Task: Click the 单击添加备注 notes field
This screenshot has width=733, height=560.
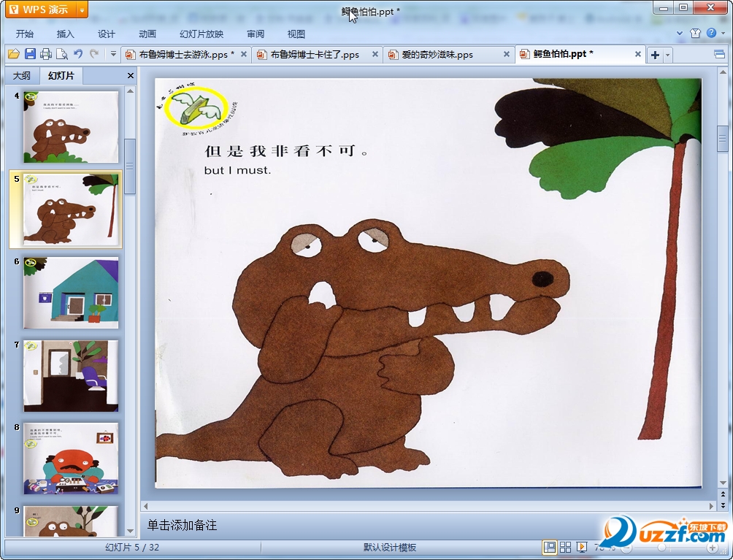Action: click(x=183, y=526)
